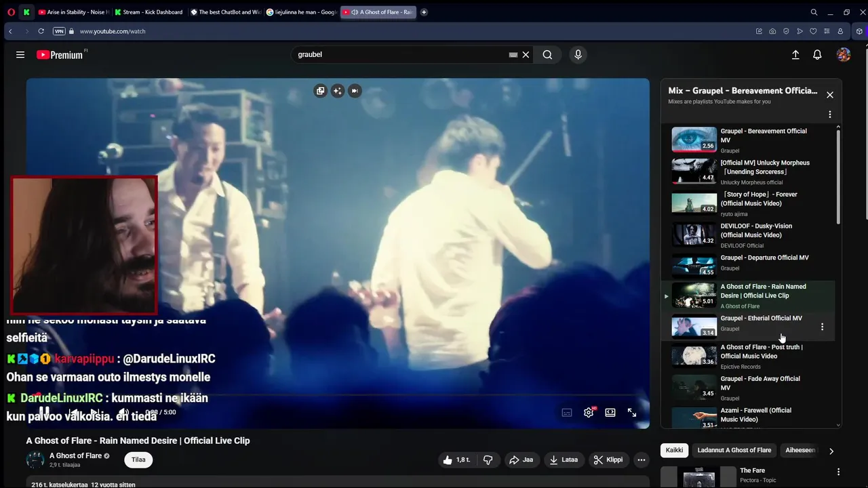
Task: Open Opera main menu logo
Action: coord(11,12)
